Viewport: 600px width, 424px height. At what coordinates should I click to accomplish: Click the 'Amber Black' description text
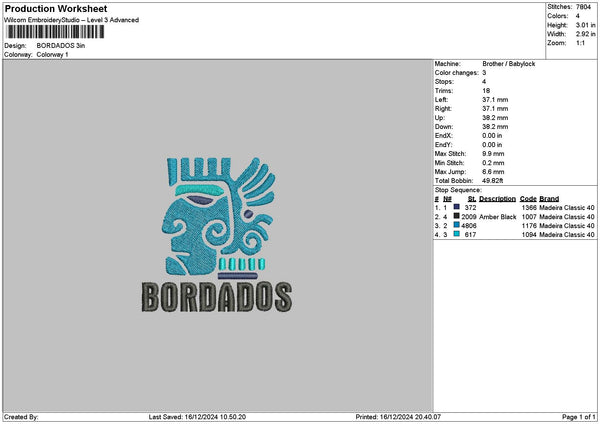[497, 217]
